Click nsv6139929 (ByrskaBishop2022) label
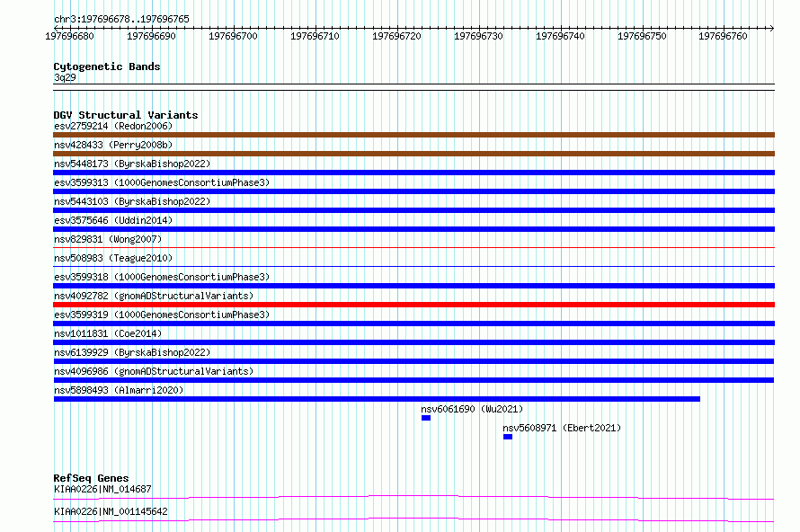 click(x=132, y=352)
